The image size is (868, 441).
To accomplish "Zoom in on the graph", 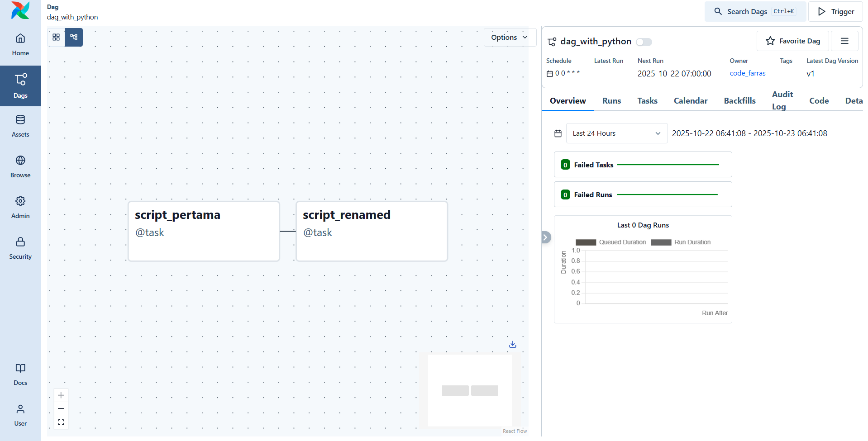I will click(x=61, y=395).
